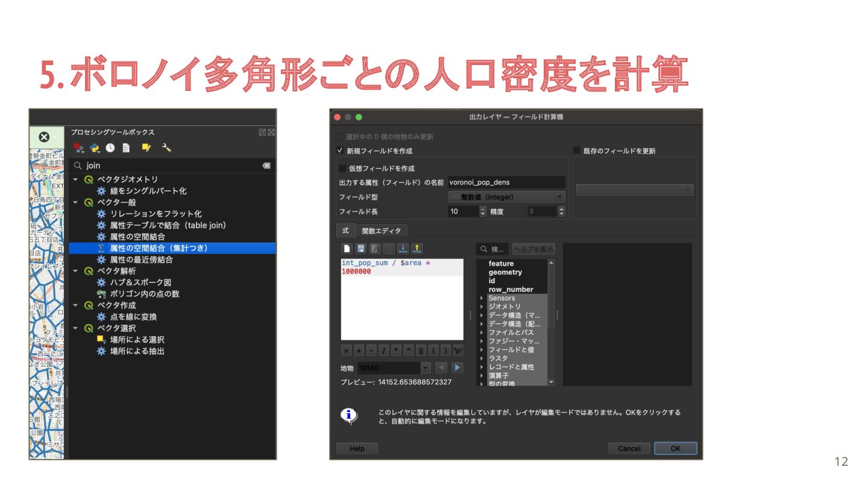This screenshot has width=868, height=488.
Task: Open the field type integer dropdown
Action: click(x=506, y=197)
